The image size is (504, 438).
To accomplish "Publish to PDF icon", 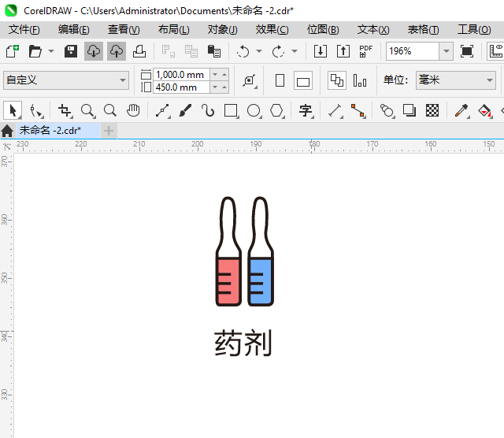I will point(365,51).
